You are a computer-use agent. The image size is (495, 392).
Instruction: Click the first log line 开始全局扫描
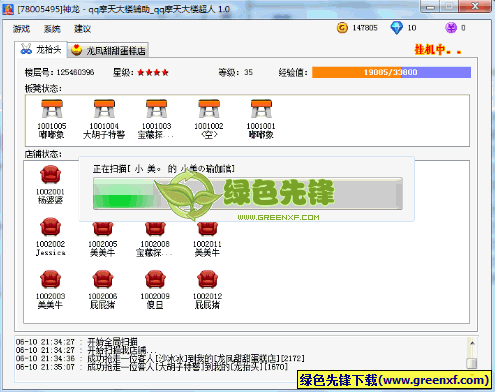click(76, 342)
